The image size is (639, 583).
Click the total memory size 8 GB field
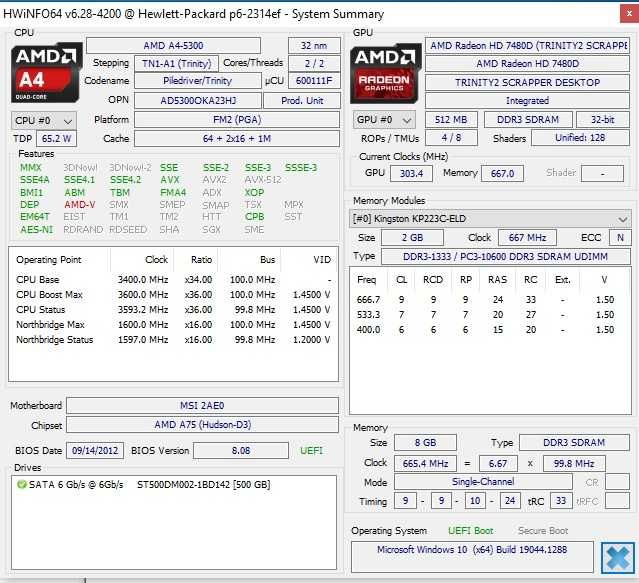coord(425,443)
